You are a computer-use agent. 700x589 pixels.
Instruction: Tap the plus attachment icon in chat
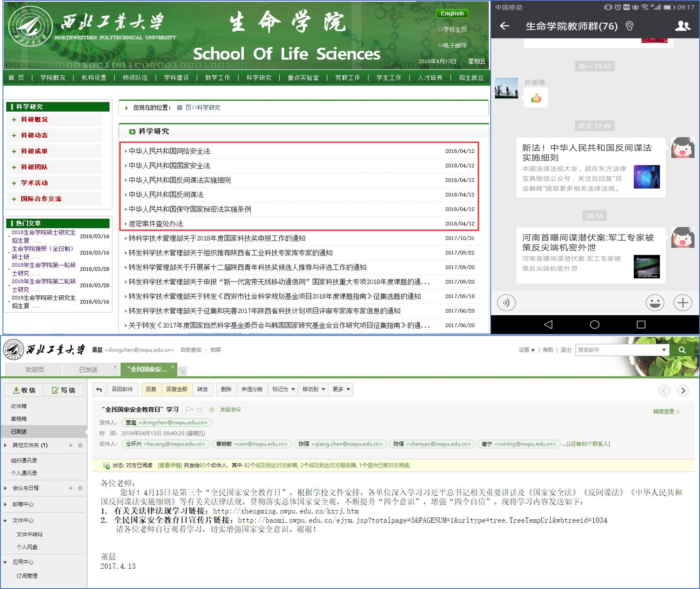pyautogui.click(x=683, y=303)
